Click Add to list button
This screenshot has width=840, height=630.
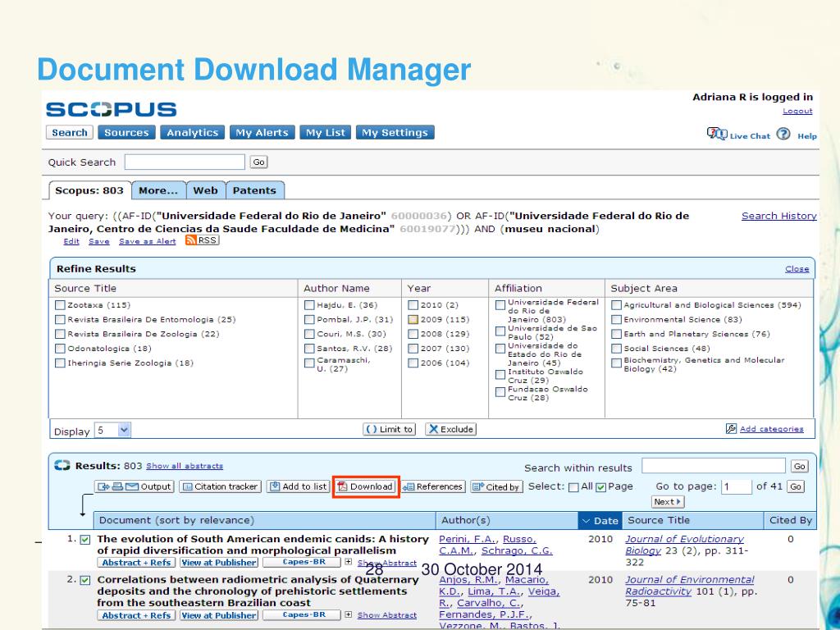click(298, 486)
